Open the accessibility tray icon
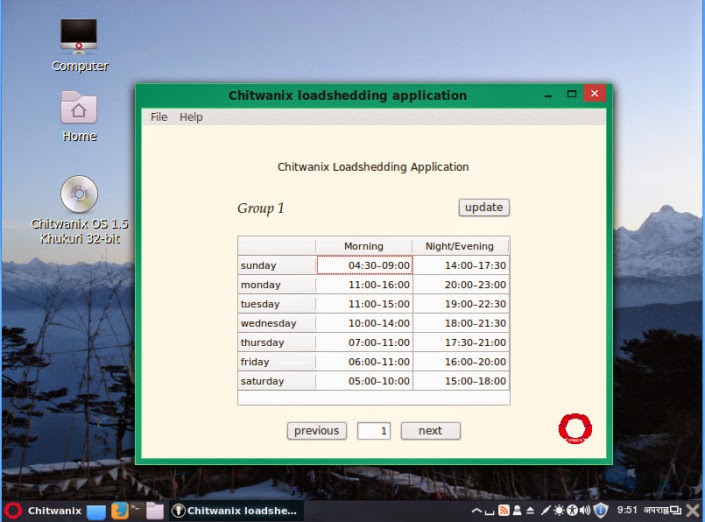 pos(572,510)
